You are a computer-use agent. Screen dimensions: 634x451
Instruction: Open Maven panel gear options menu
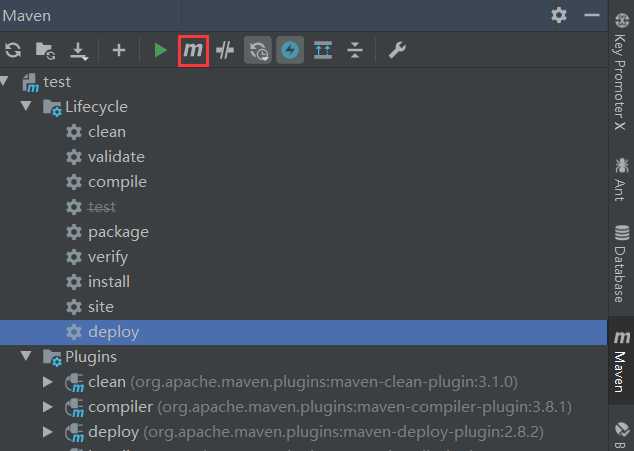click(x=559, y=15)
